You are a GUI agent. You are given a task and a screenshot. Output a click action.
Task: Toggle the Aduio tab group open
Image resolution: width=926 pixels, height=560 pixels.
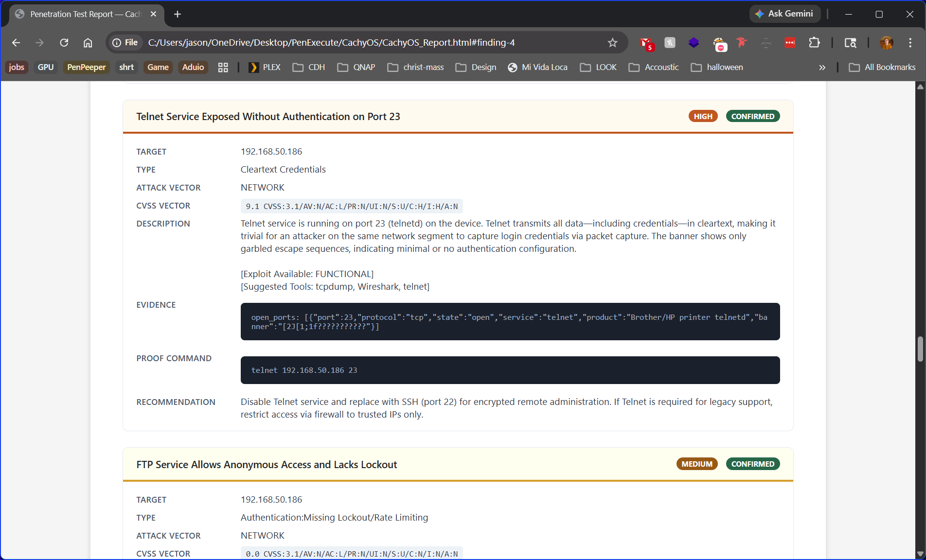[193, 67]
